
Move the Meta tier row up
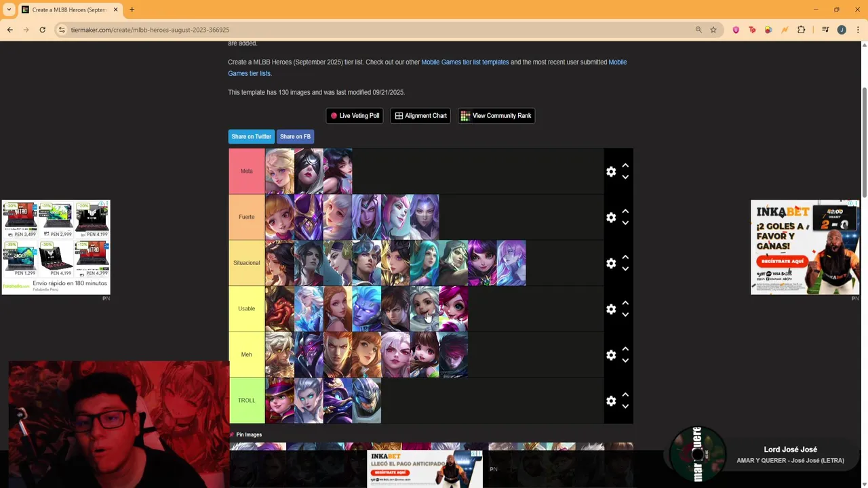click(625, 165)
